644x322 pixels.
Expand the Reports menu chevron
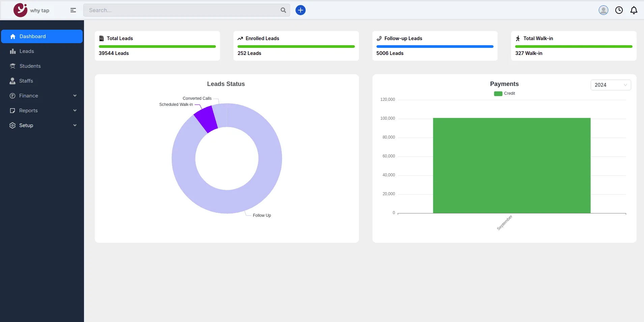point(75,111)
